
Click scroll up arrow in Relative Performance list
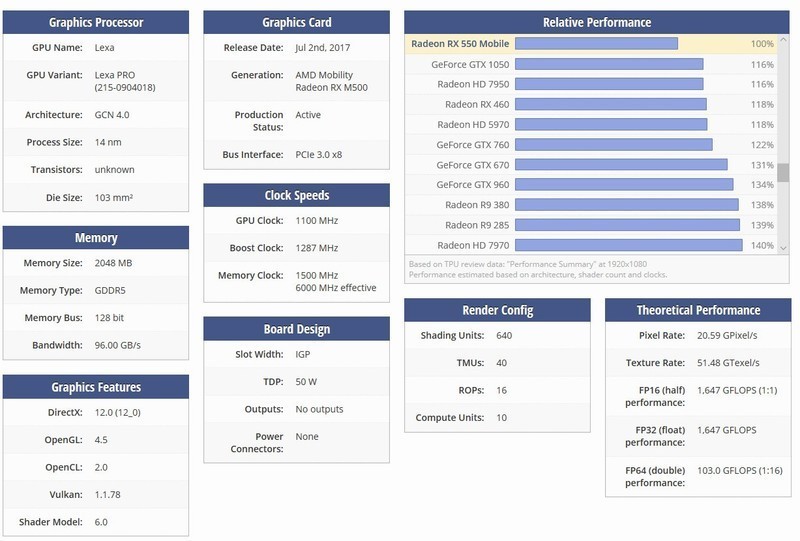click(x=783, y=39)
